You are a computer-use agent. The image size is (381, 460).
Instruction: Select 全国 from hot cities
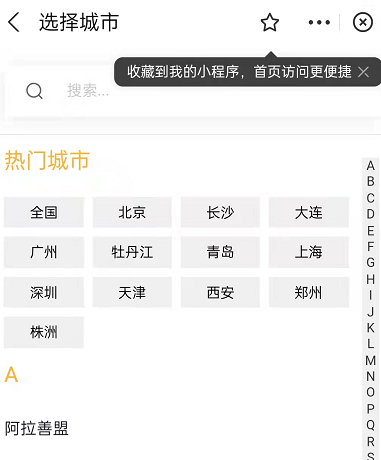coord(44,212)
